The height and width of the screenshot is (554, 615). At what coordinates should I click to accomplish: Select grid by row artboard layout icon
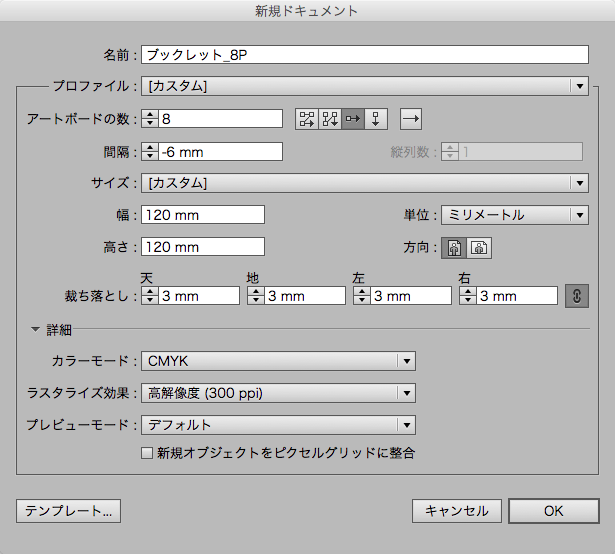(x=307, y=119)
